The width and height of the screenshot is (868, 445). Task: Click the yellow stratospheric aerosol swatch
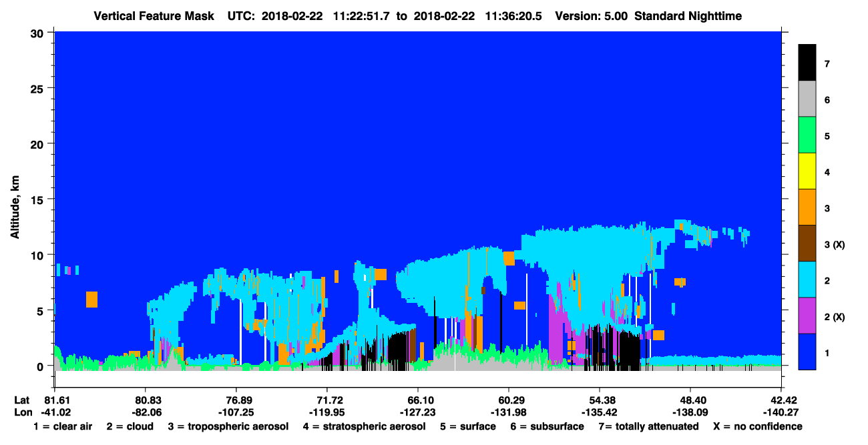(x=807, y=171)
